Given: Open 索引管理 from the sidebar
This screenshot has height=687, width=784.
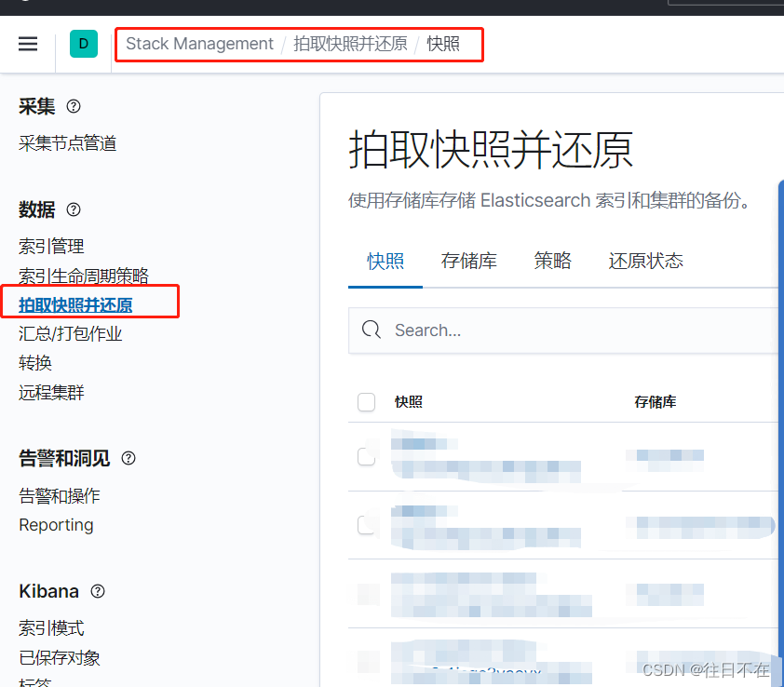Looking at the screenshot, I should pos(50,245).
